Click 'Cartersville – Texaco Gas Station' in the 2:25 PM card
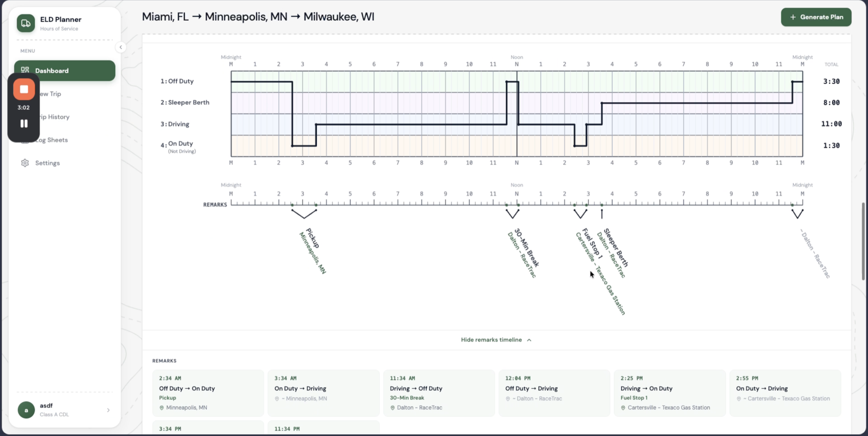Viewport: 868px width, 436px height. (x=669, y=408)
